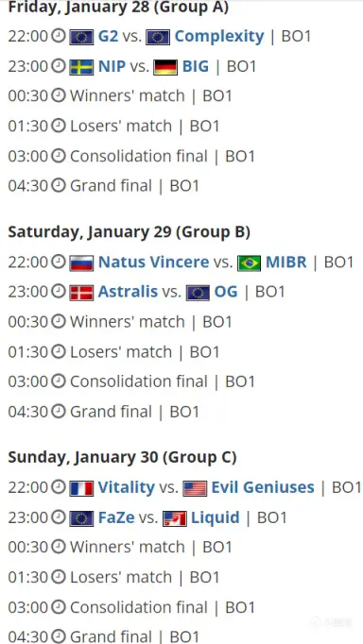The width and height of the screenshot is (363, 644).
Task: Open the Liquid team link
Action: (216, 517)
